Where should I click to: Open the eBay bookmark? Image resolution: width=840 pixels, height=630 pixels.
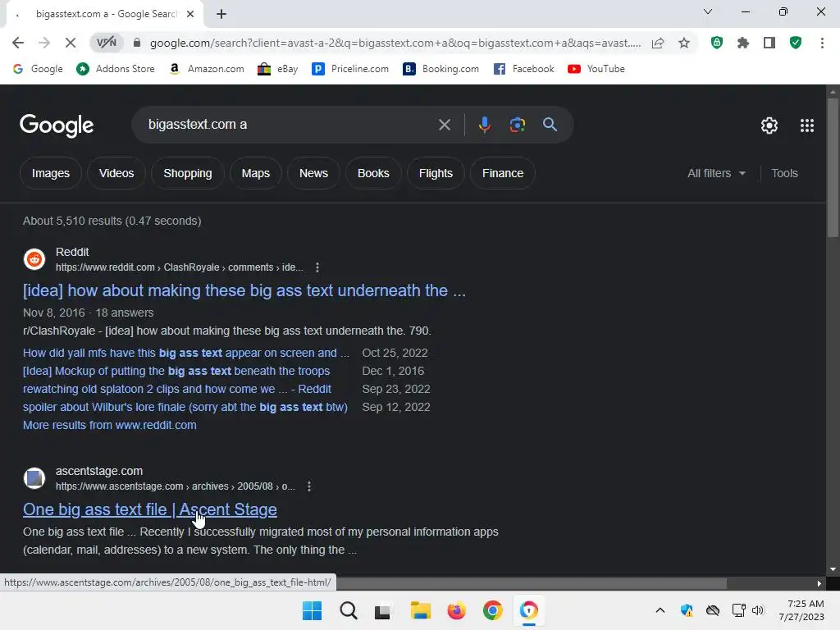(277, 69)
